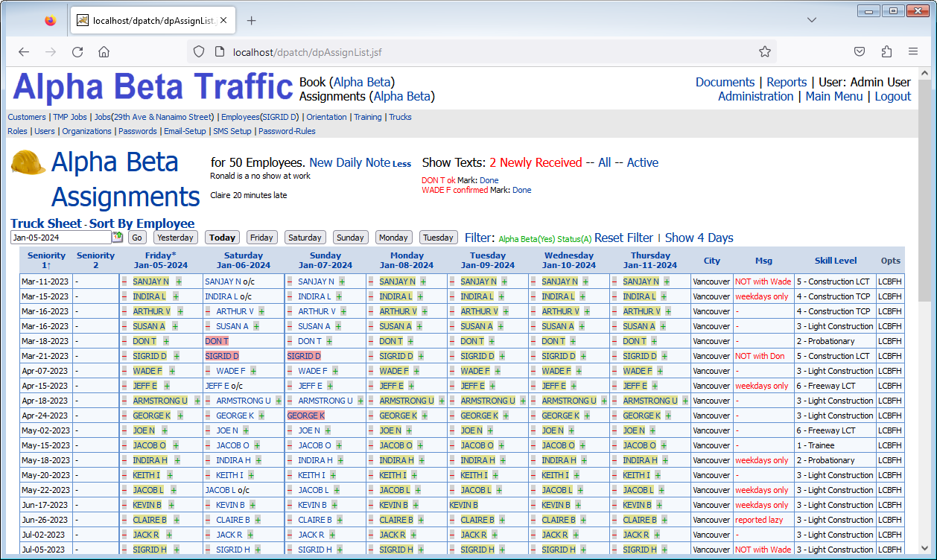Bookmark this page with the star icon

point(764,51)
